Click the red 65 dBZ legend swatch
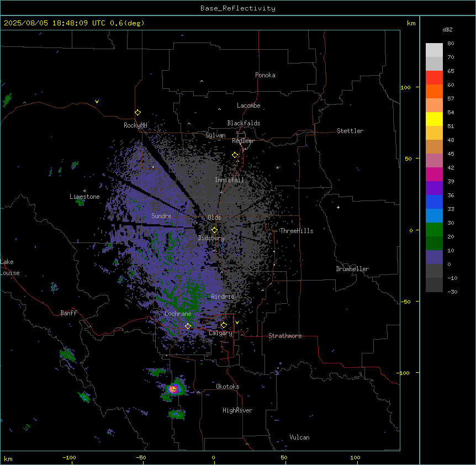Screen dimensions: 476x465 pos(434,78)
